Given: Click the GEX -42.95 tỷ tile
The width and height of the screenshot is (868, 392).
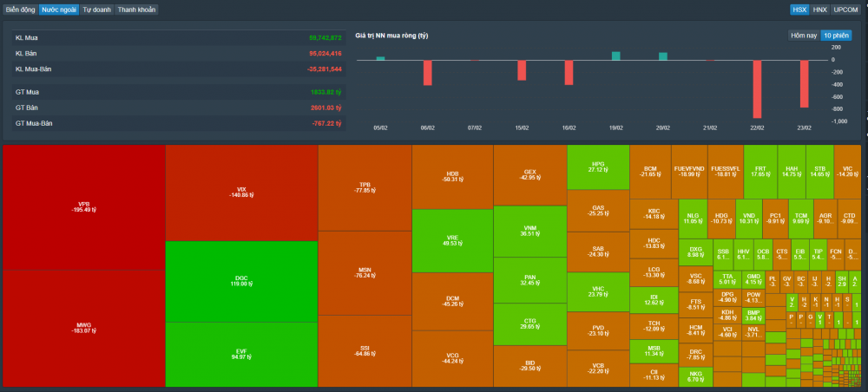Looking at the screenshot, I should pyautogui.click(x=529, y=175).
